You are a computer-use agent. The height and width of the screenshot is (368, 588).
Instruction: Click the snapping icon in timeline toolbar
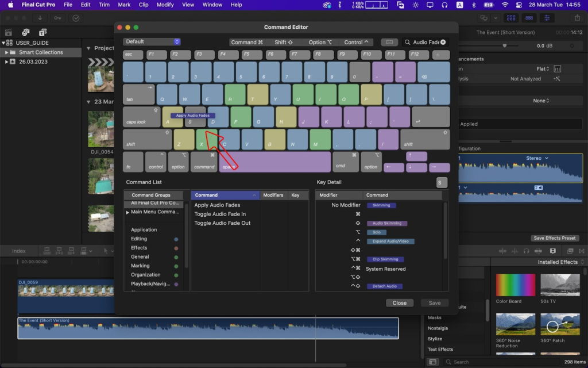click(x=538, y=251)
